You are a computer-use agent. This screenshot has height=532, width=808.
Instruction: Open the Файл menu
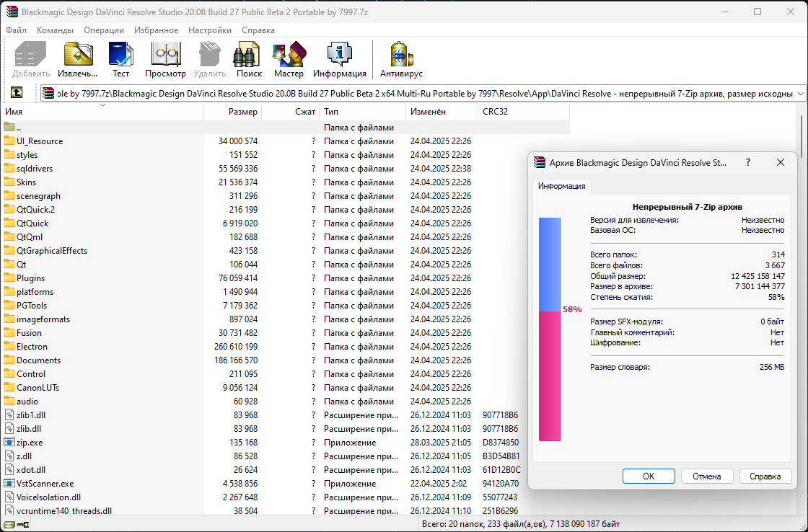coord(17,30)
